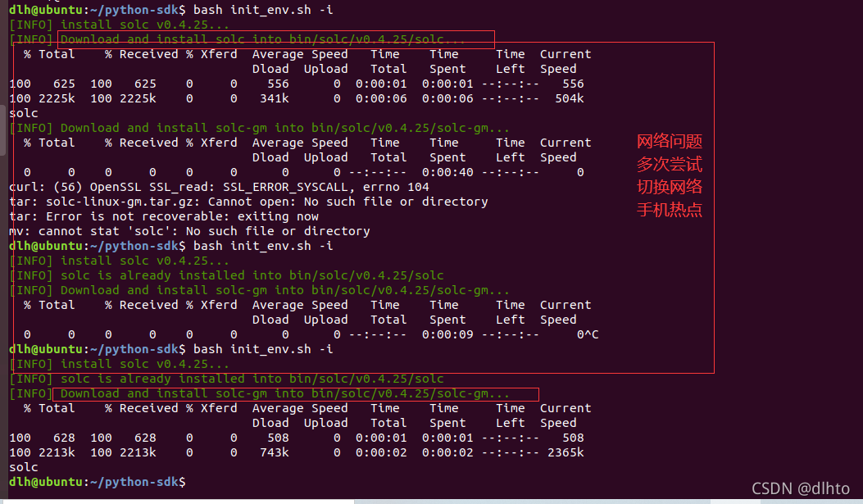Select the 341k average download speed

tap(274, 98)
